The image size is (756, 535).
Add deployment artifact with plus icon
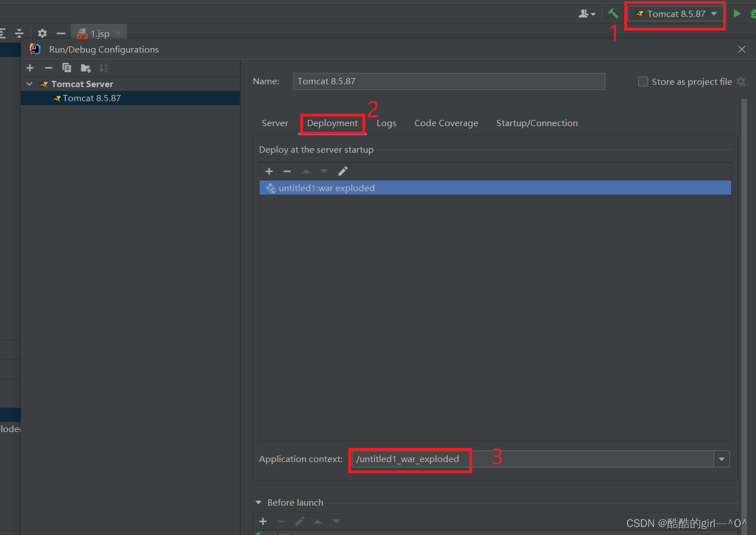[269, 171]
